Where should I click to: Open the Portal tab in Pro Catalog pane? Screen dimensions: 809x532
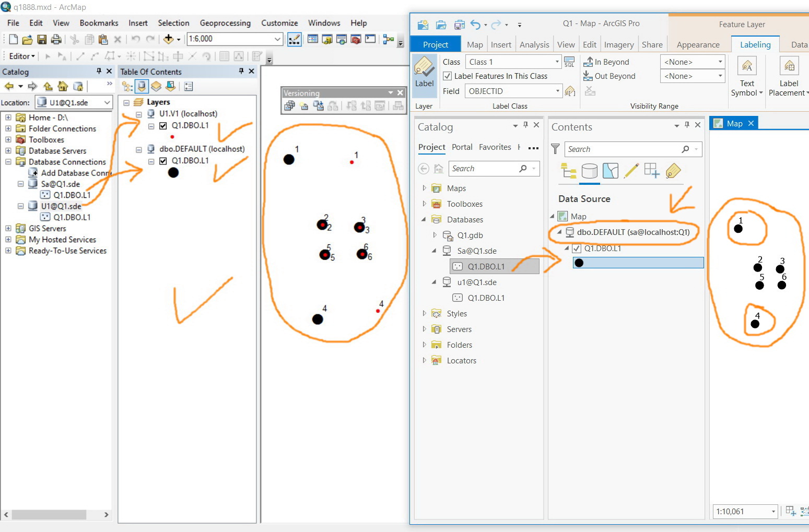(462, 147)
